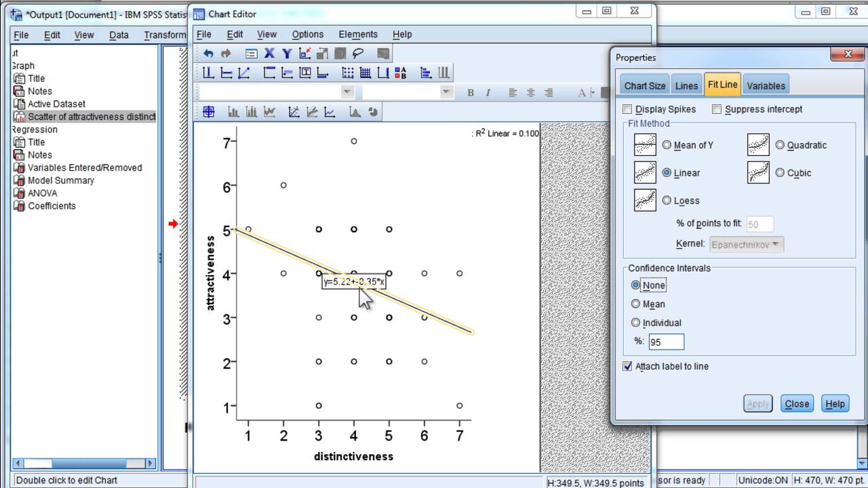The width and height of the screenshot is (868, 488).
Task: Click the rescale chart icon
Action: [322, 54]
